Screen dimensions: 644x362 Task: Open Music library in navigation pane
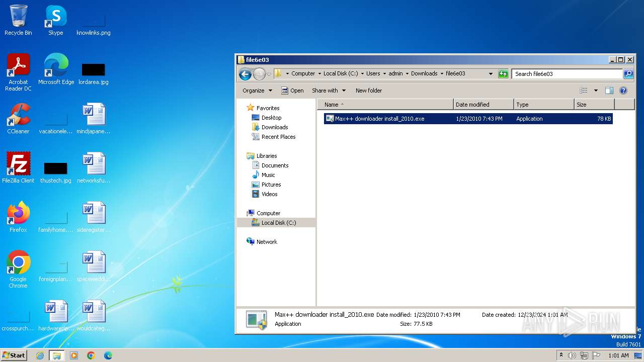click(268, 175)
